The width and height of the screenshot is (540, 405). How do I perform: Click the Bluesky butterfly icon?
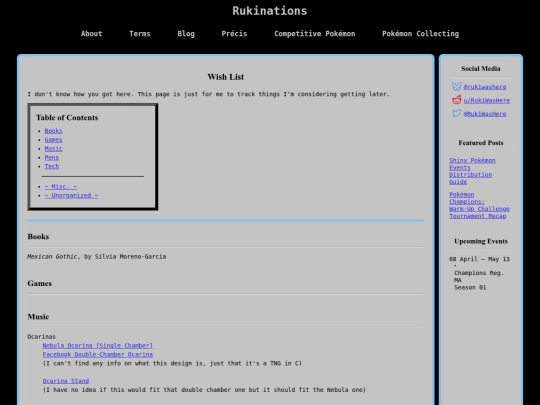tap(457, 86)
